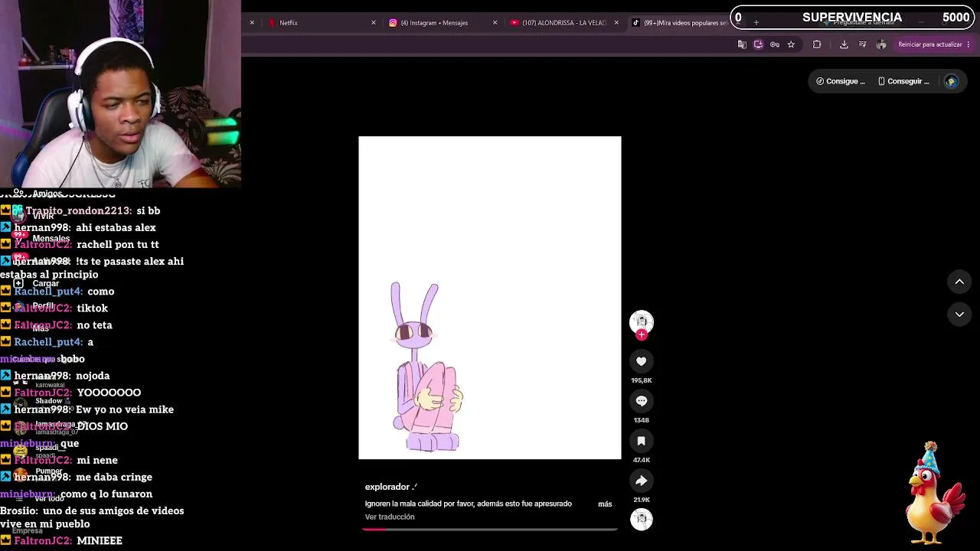Screen dimensions: 980x551
Task: Share the video using the arrow icon
Action: click(642, 481)
